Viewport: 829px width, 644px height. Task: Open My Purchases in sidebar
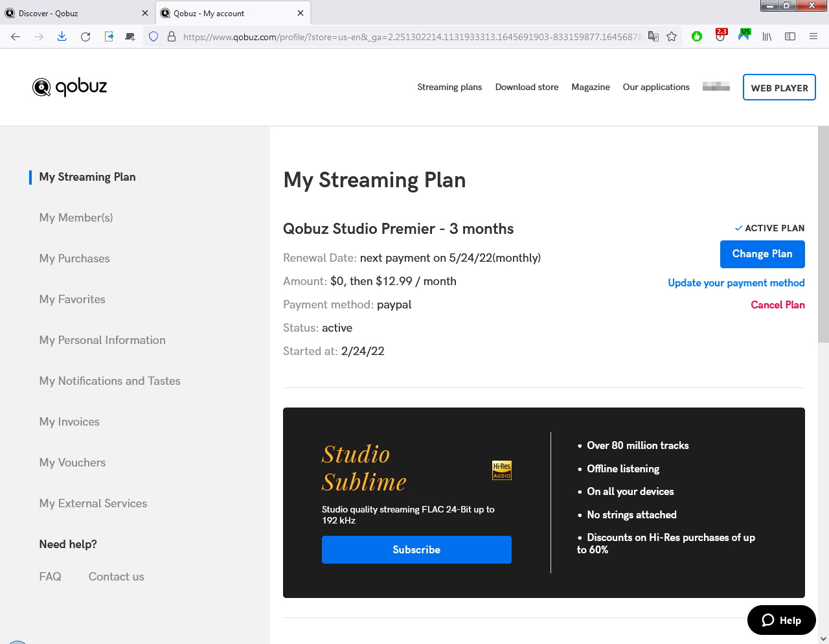click(74, 259)
